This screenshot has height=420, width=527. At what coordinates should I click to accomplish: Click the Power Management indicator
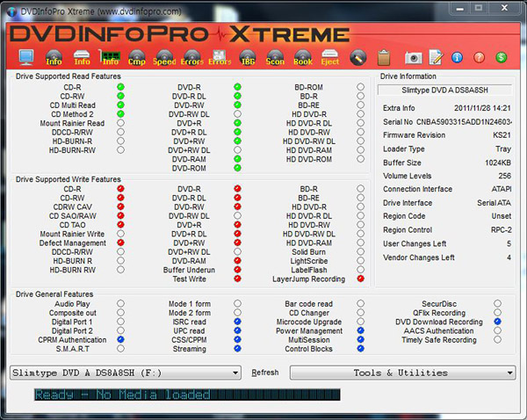[360, 330]
